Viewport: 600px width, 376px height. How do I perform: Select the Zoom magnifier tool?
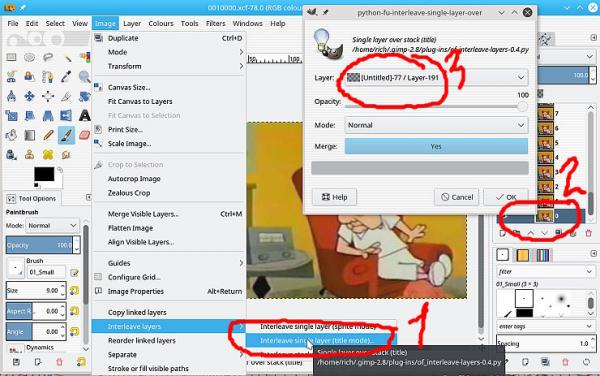(85, 77)
